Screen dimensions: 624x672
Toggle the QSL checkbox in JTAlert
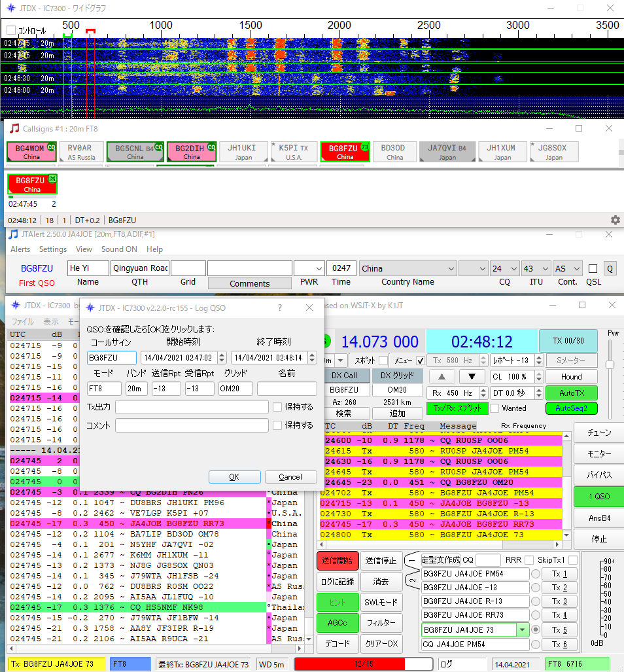[593, 268]
